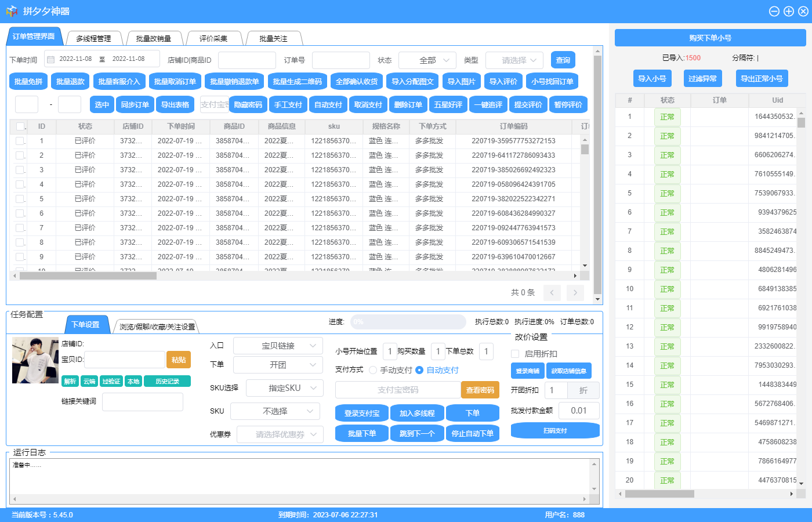This screenshot has height=522, width=812.
Task: Check the checkbox for order row 3
Action: [x=20, y=170]
